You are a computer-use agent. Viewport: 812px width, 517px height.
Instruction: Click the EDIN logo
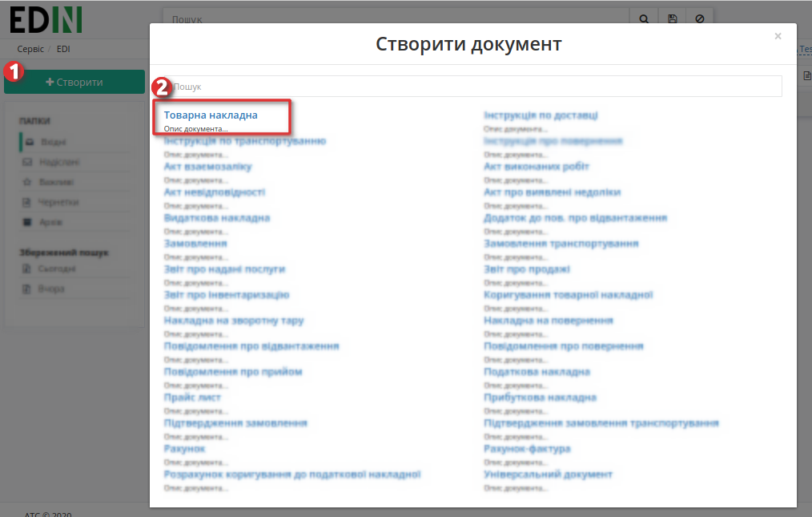pyautogui.click(x=46, y=20)
